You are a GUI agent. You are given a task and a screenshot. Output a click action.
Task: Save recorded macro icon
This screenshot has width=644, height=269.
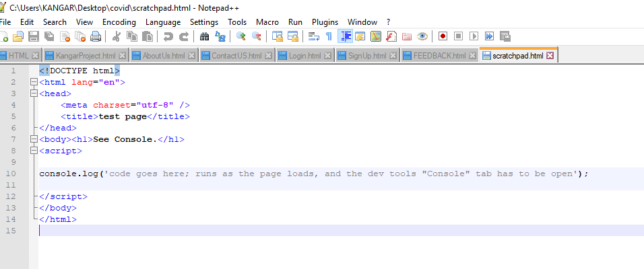point(505,36)
